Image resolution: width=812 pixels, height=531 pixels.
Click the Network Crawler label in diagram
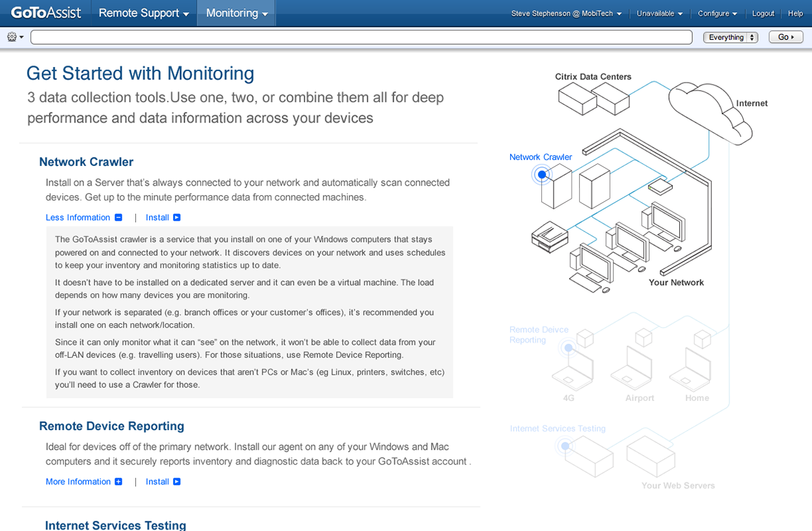[x=541, y=157]
